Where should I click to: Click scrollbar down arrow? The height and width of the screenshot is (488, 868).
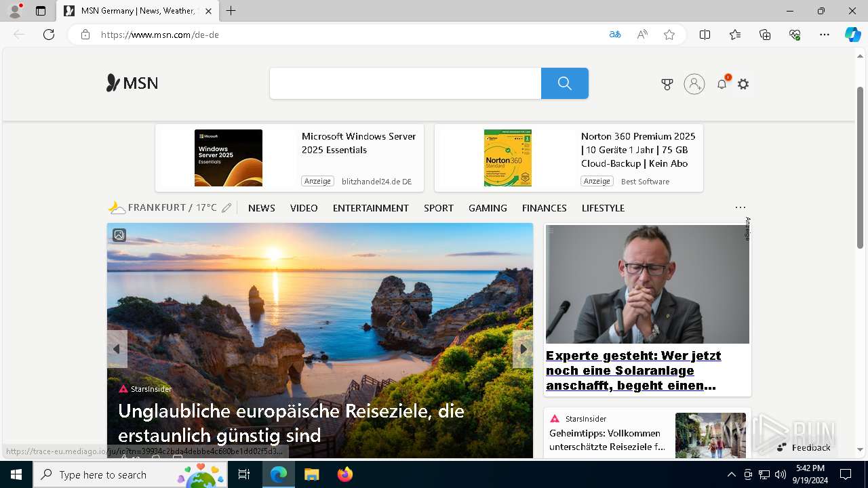click(861, 449)
